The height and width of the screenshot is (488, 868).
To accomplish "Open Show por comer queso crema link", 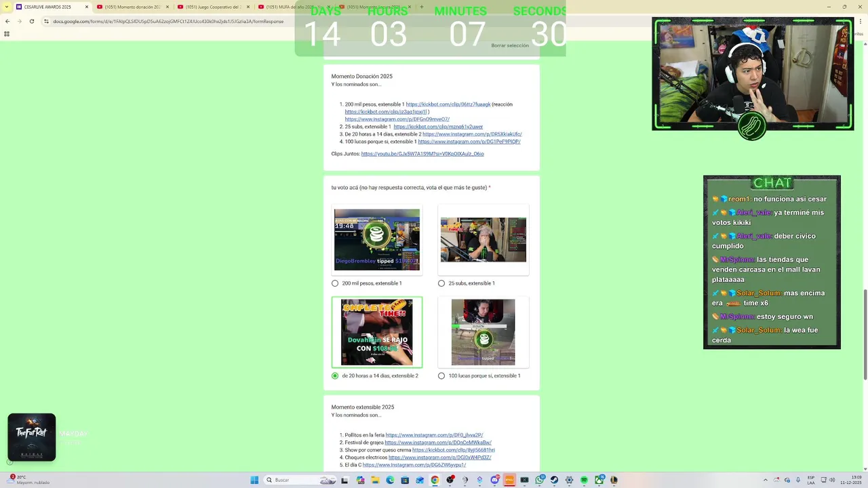I will (x=454, y=450).
